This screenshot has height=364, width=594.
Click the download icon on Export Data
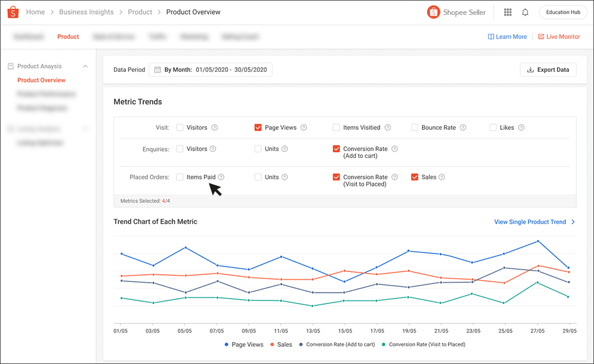pos(529,69)
